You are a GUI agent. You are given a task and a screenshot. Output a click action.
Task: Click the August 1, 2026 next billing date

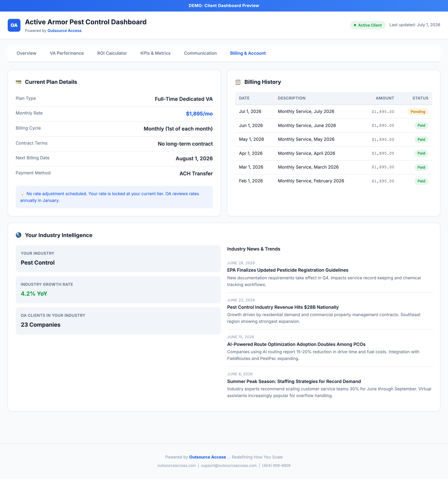coord(194,159)
